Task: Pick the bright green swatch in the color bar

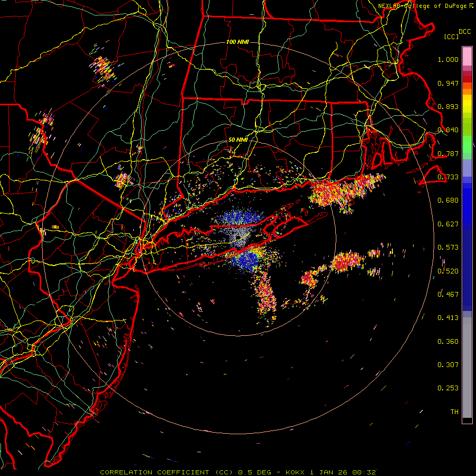Action: pyautogui.click(x=467, y=144)
